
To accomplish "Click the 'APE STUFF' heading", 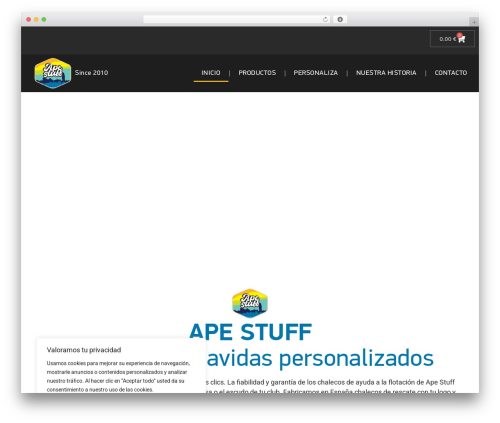I will [x=251, y=332].
